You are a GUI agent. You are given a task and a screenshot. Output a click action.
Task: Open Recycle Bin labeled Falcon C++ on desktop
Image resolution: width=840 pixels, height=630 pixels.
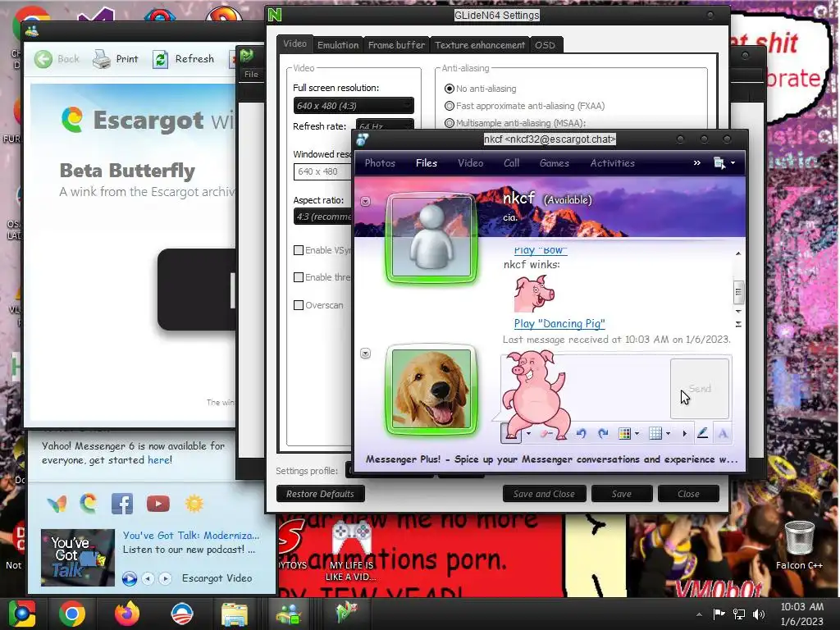click(x=799, y=544)
